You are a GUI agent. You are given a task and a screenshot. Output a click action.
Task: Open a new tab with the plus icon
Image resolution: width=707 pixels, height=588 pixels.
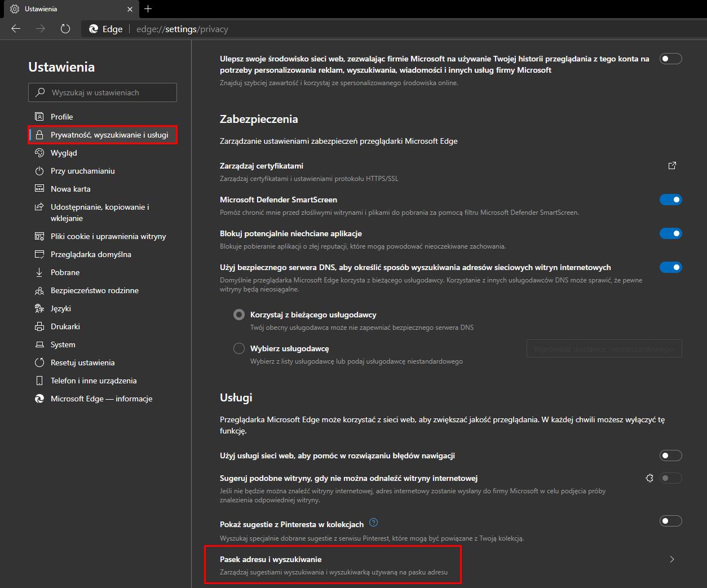(x=148, y=8)
